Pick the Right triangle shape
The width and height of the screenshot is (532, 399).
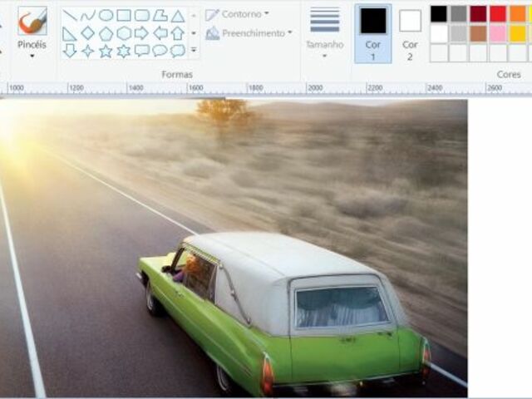coord(70,33)
